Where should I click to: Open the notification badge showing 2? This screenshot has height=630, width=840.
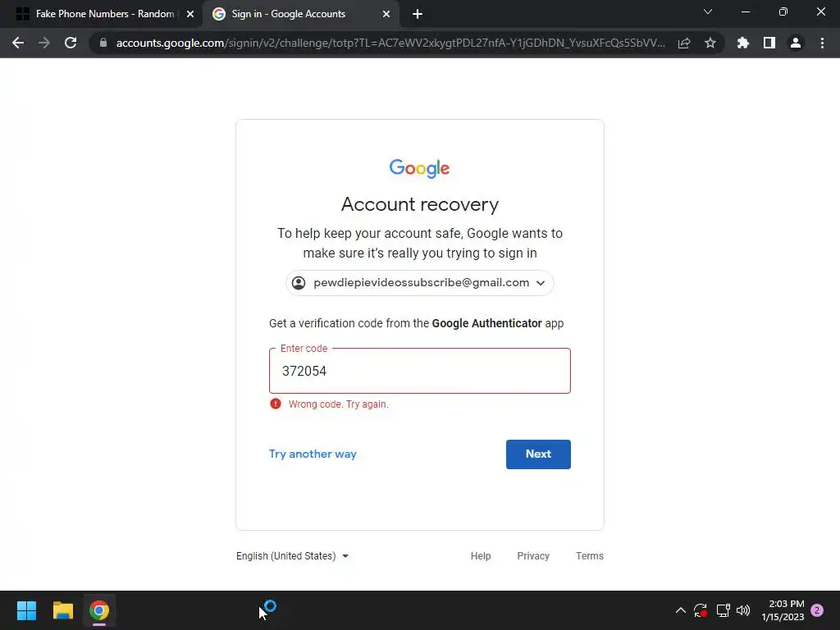pyautogui.click(x=817, y=610)
